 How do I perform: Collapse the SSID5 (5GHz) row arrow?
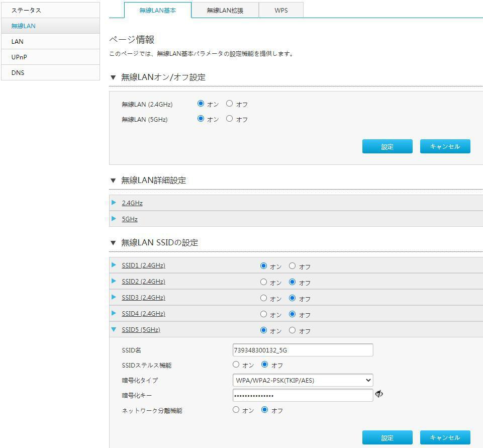(x=114, y=329)
